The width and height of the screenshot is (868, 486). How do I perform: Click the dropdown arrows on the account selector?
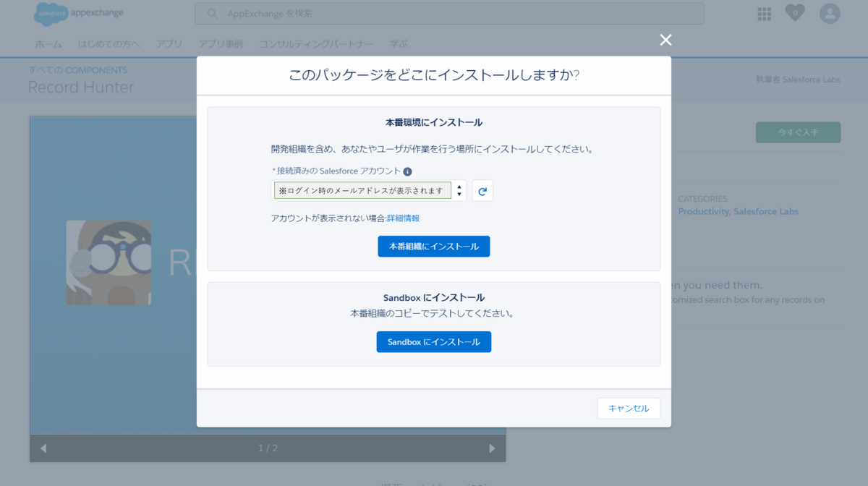[459, 191]
